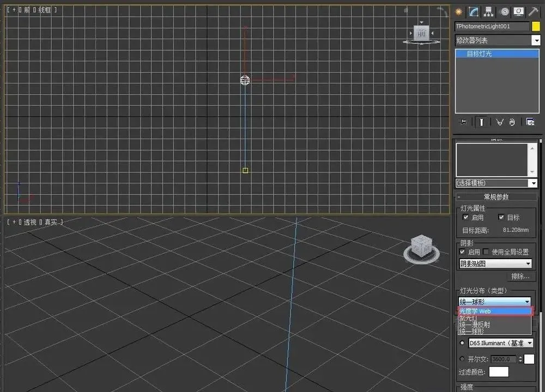Viewport: 545px width, 392px height.
Task: Click ViewCube right rotate arrow in front view
Action: click(x=432, y=33)
